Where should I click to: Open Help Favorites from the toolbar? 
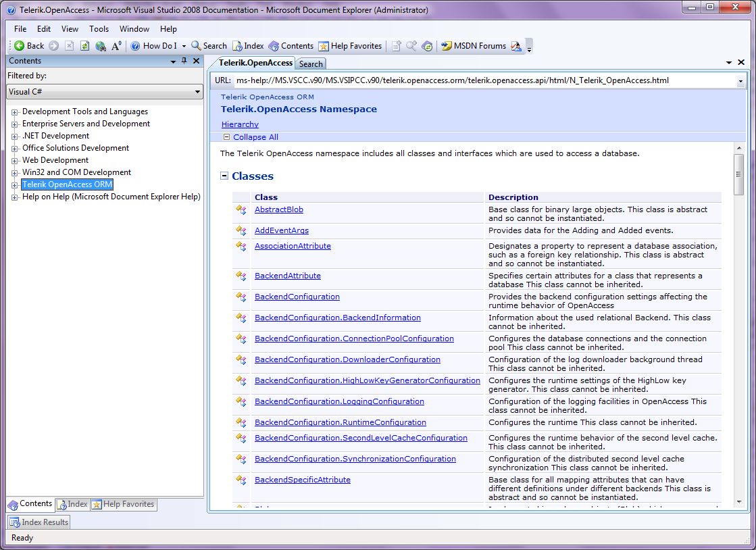[350, 46]
